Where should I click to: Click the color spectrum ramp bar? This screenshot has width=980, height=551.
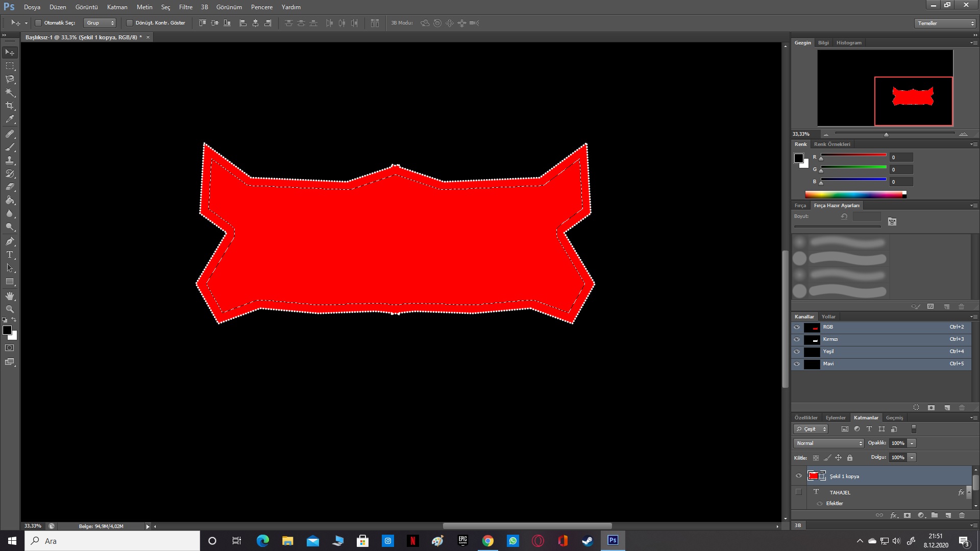pyautogui.click(x=855, y=194)
